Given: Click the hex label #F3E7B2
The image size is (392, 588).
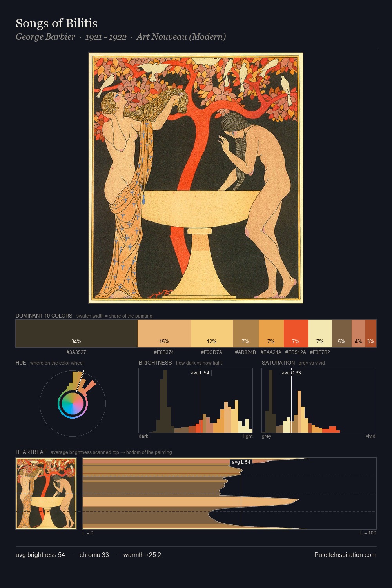Looking at the screenshot, I should 320,352.
